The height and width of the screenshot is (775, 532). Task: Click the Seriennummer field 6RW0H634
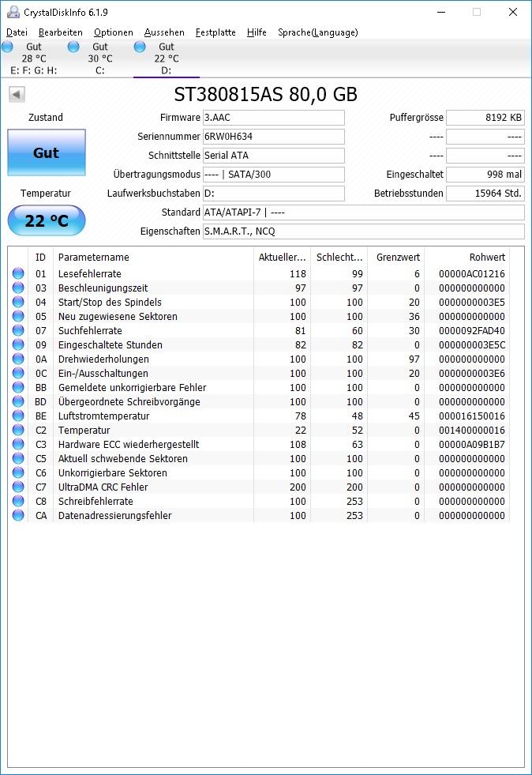point(274,137)
